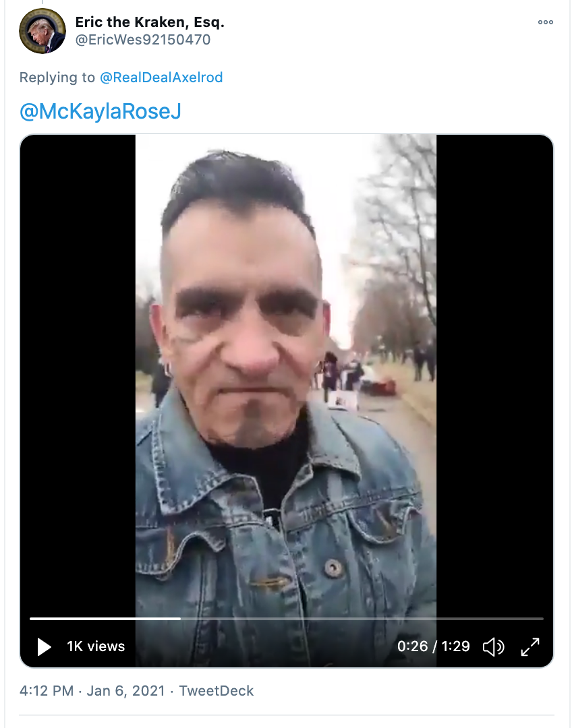Open the @EricWes92150470 handle
The width and height of the screenshot is (572, 728).
142,40
